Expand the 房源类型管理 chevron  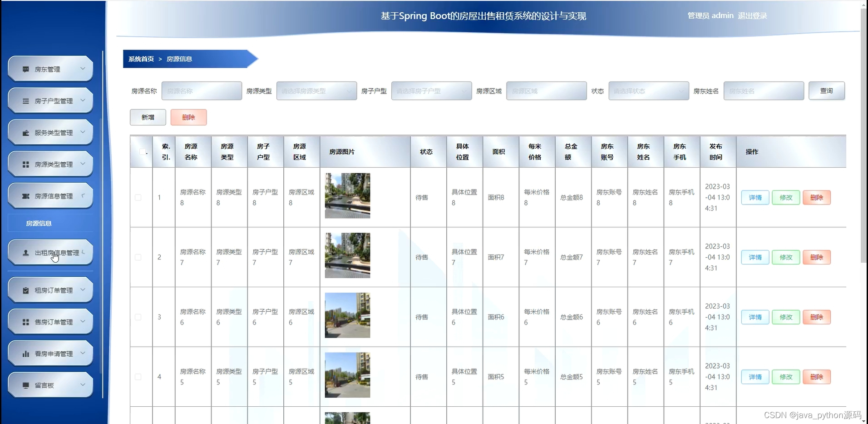[83, 164]
